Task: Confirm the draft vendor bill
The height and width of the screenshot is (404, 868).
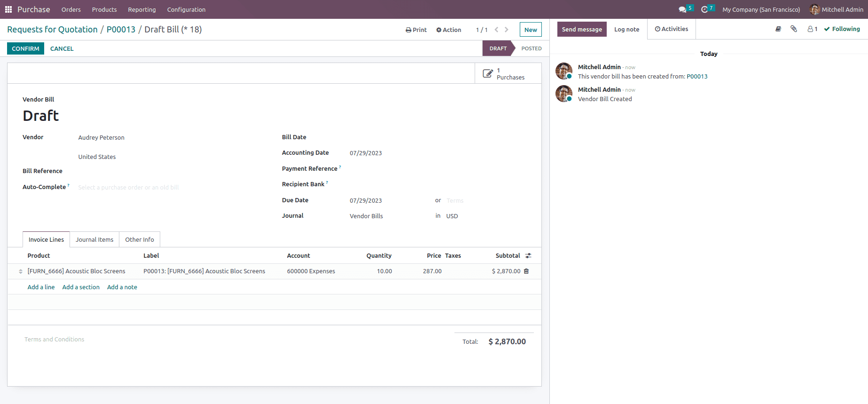Action: click(x=25, y=48)
